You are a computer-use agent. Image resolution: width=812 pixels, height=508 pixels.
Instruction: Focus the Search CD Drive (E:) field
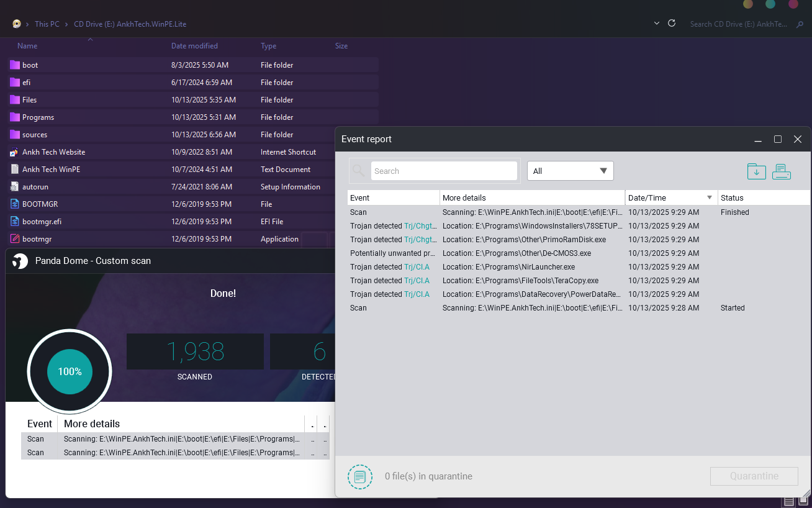click(x=739, y=24)
